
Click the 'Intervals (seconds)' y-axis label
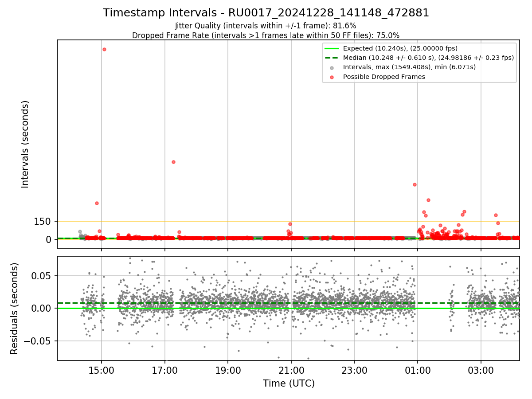25,144
